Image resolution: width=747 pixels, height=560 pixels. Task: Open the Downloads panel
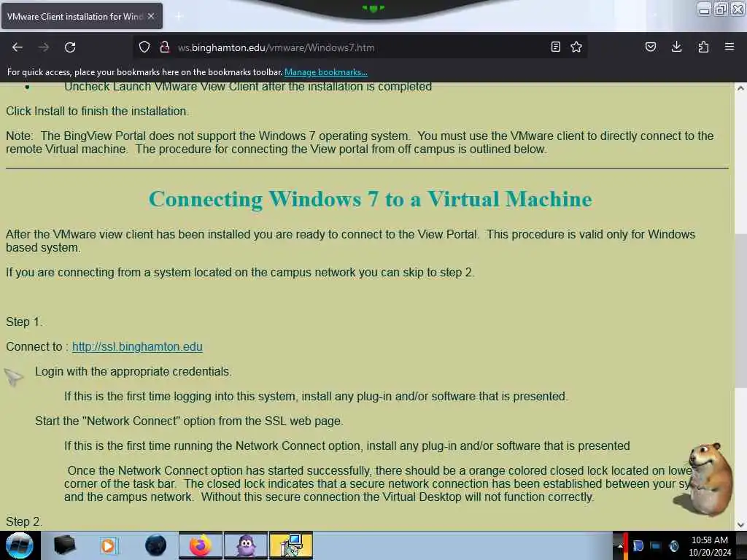click(676, 47)
